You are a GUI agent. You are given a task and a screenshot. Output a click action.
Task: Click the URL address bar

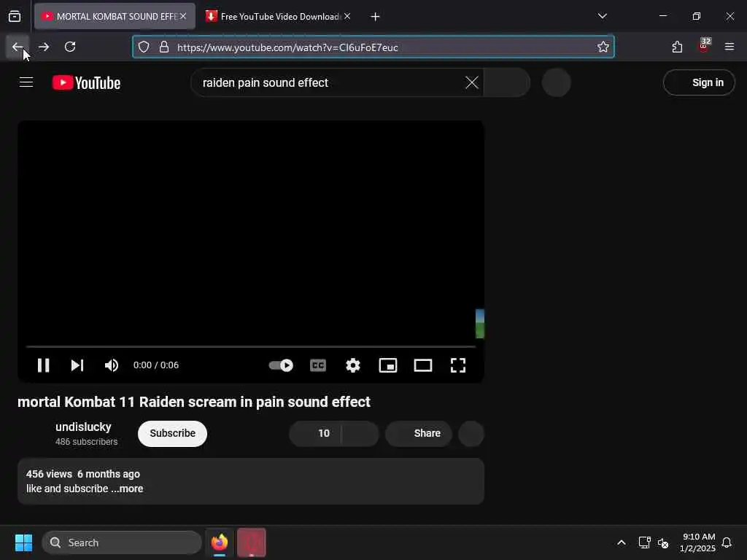373,47
